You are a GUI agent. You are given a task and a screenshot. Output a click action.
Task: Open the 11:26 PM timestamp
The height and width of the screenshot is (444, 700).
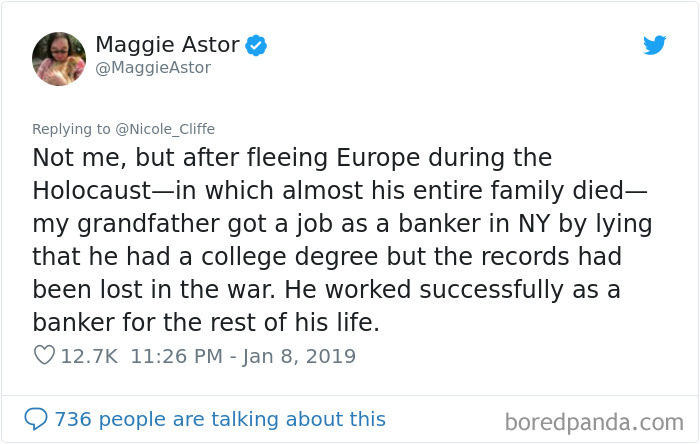(x=176, y=356)
